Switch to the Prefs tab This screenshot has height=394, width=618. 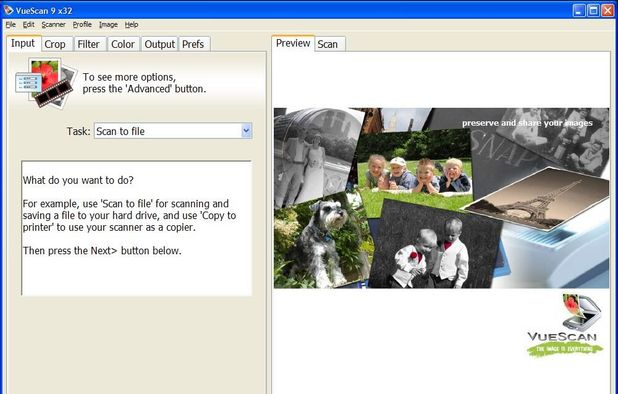click(x=194, y=44)
